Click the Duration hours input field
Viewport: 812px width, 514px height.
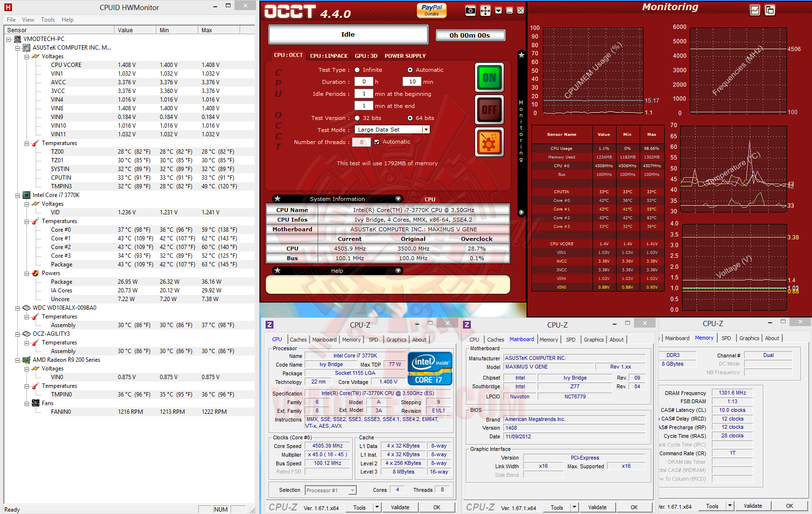[x=364, y=82]
